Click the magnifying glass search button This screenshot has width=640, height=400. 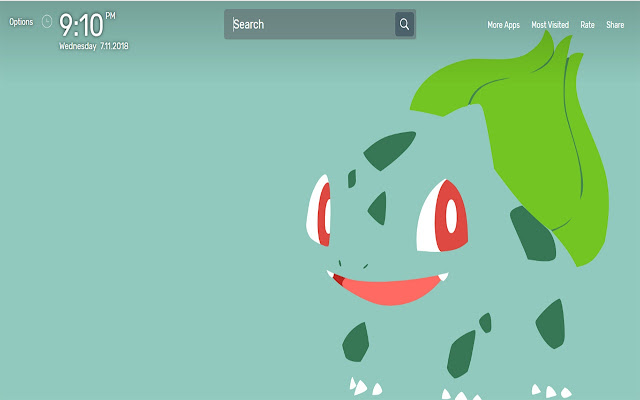(404, 24)
